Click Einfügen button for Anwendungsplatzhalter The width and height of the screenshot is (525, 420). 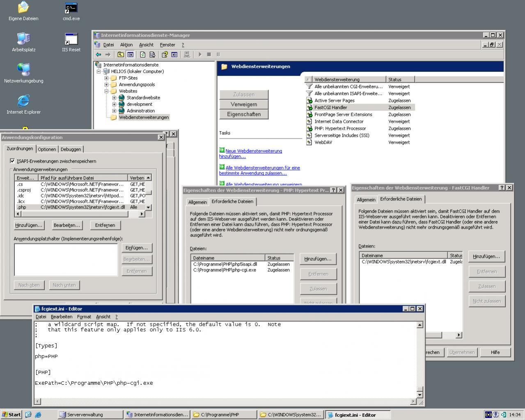point(137,248)
